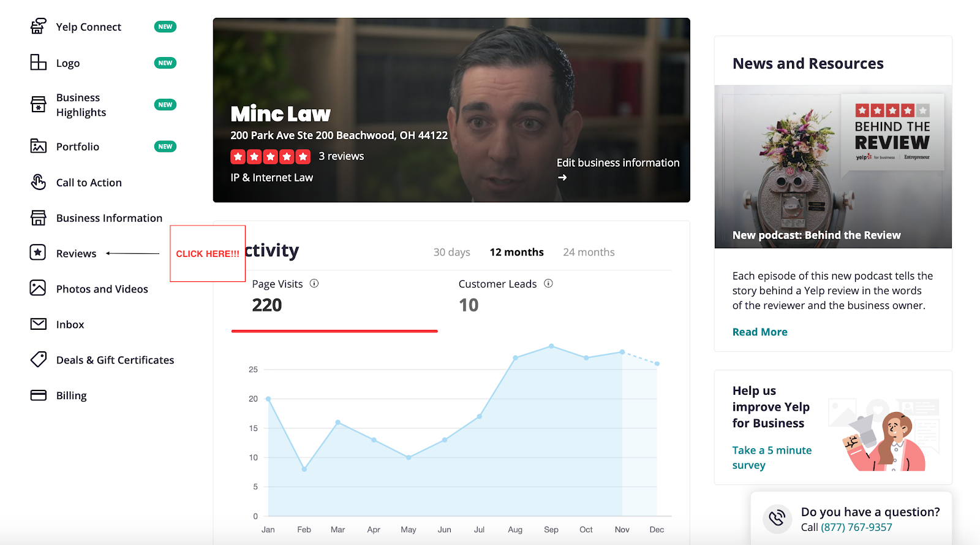Open the Inbox

point(70,325)
